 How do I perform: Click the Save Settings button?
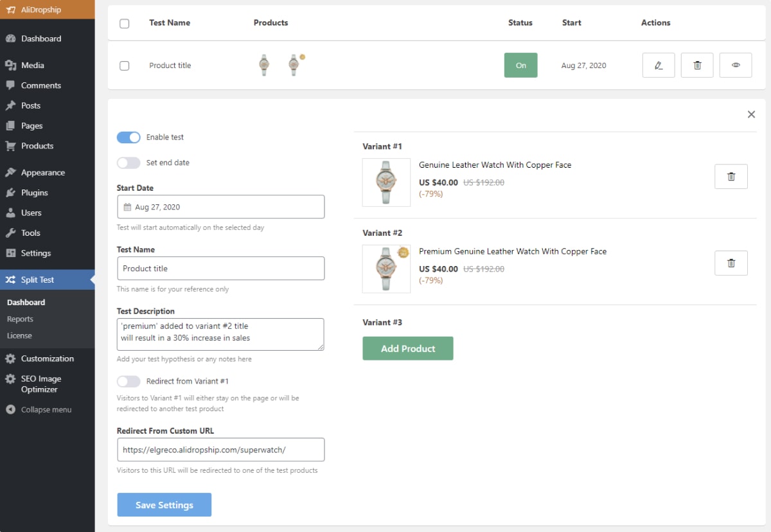click(x=164, y=504)
